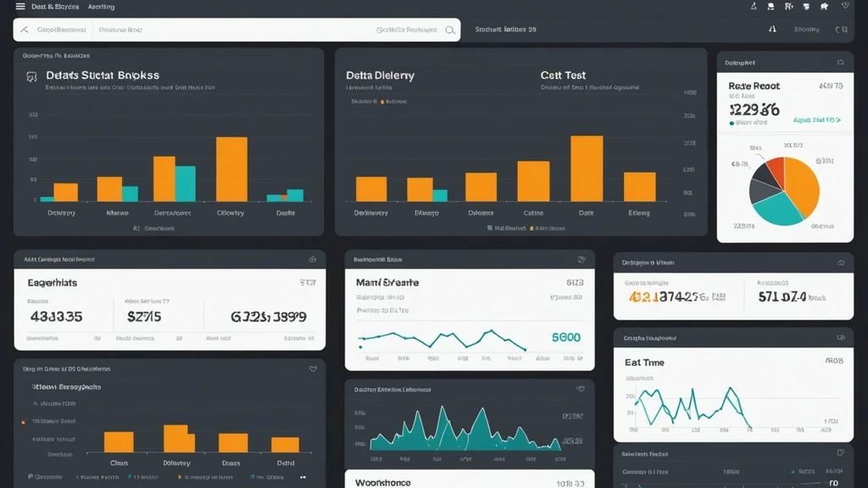Click the 434335 value in Eagerhiats card
868x488 pixels.
(56, 317)
